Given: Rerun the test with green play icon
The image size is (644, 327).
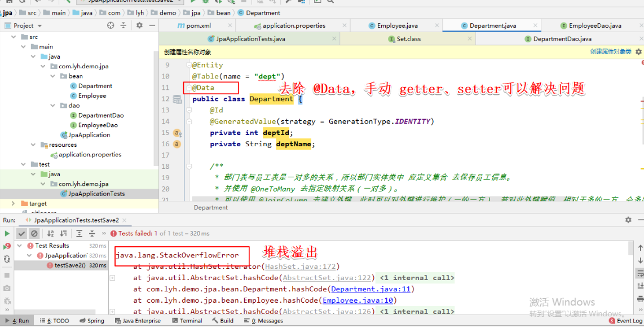Looking at the screenshot, I should pyautogui.click(x=7, y=233).
